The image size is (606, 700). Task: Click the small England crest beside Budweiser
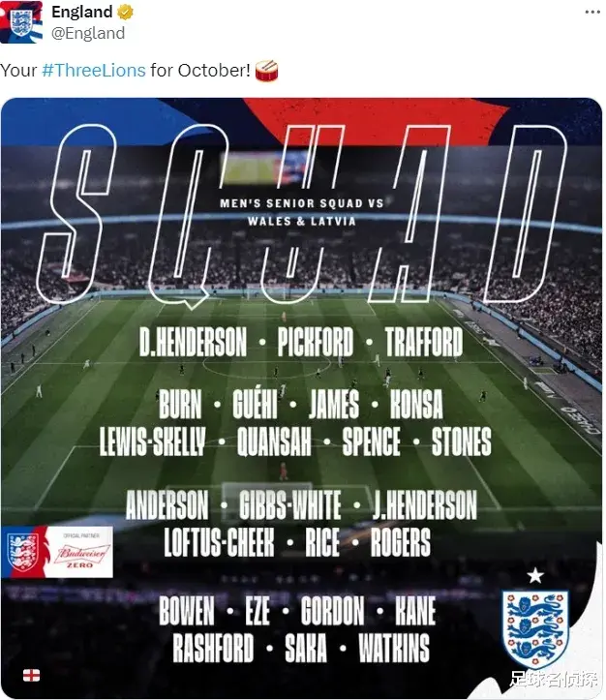click(x=23, y=552)
